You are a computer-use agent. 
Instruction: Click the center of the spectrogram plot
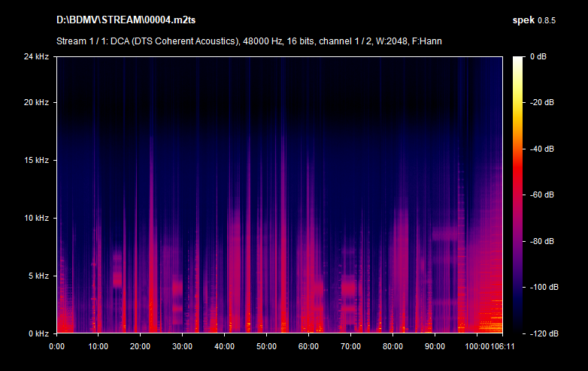pos(279,195)
